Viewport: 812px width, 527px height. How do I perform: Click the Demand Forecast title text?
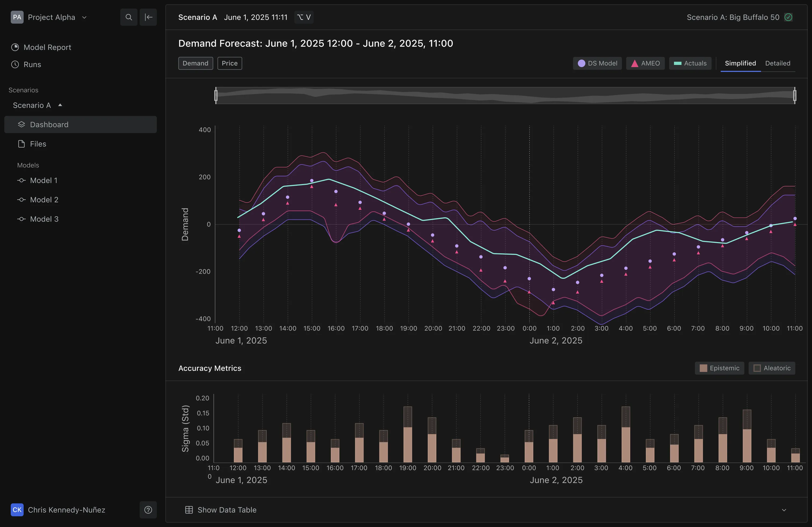click(x=316, y=43)
